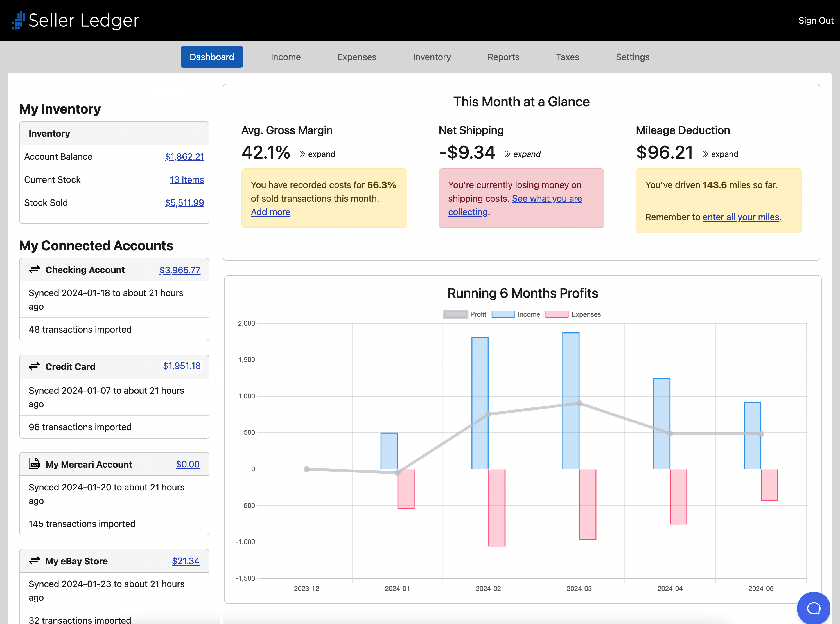
Task: Navigate to the Taxes tab
Action: click(567, 57)
